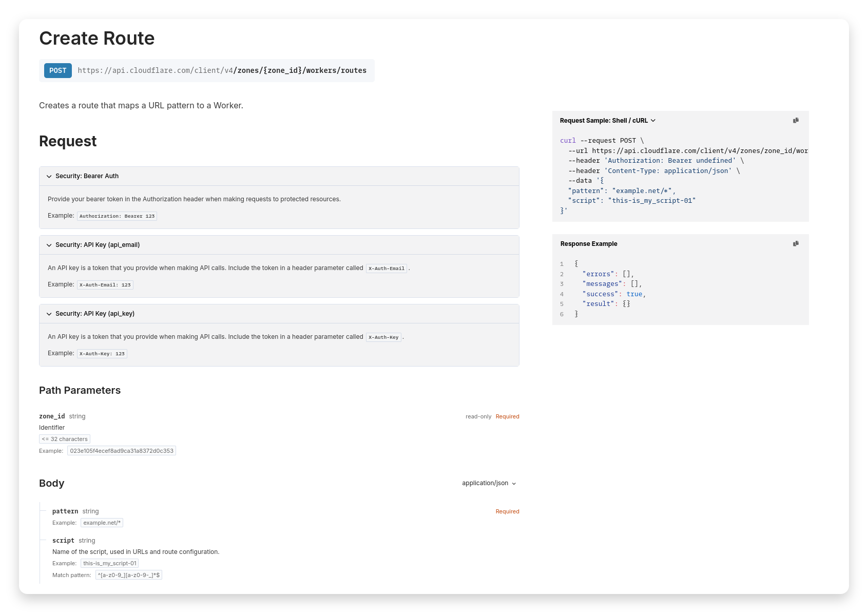The image size is (868, 613).
Task: Click the Required label for pattern
Action: coord(508,511)
